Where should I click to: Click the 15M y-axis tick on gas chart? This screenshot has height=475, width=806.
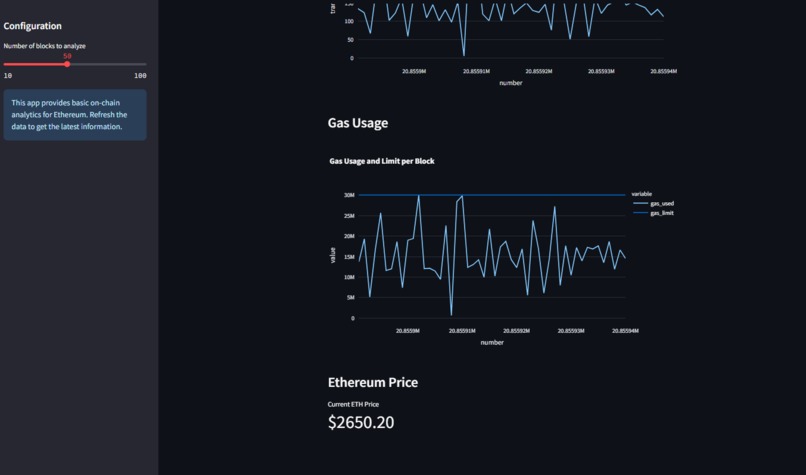349,257
